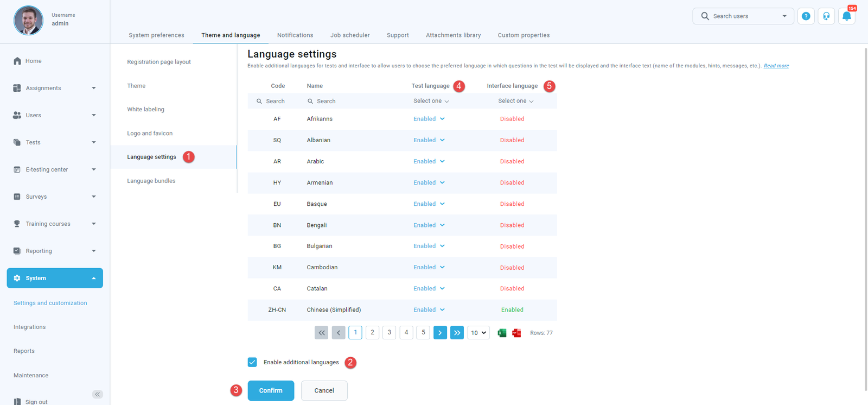This screenshot has height=405, width=868.
Task: Go to last page of languages
Action: 457,333
